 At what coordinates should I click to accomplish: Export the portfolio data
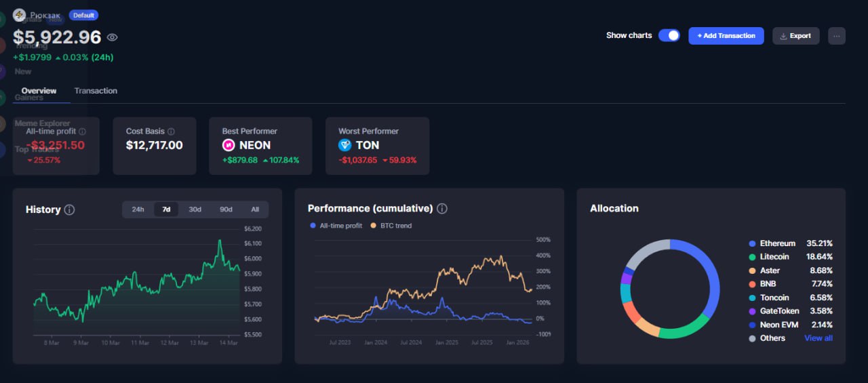tap(795, 36)
